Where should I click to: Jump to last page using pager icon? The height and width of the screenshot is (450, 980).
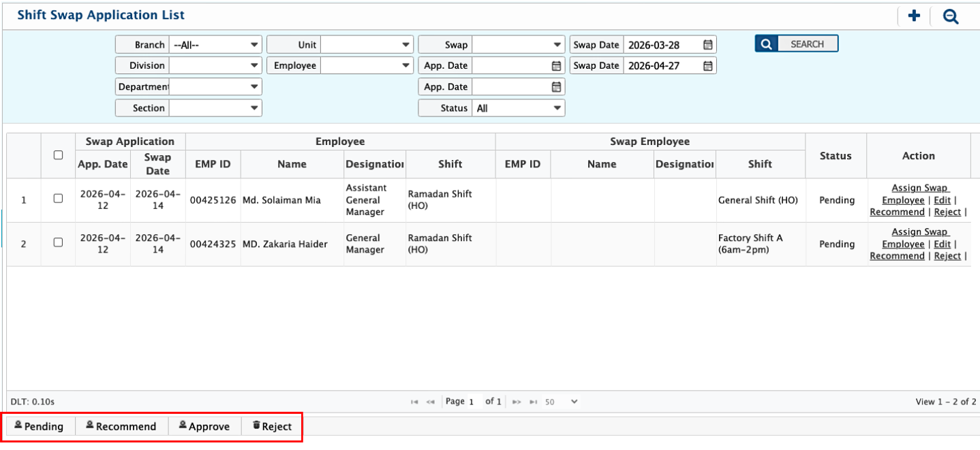click(x=534, y=402)
